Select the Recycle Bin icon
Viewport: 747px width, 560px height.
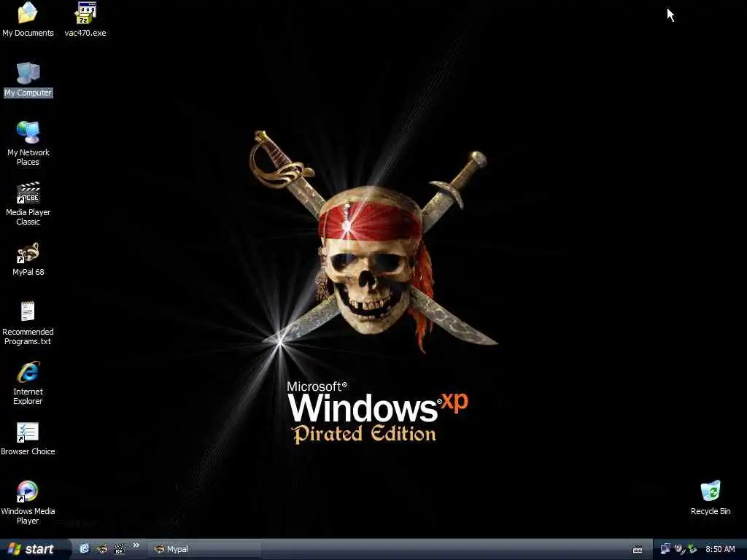tap(711, 491)
